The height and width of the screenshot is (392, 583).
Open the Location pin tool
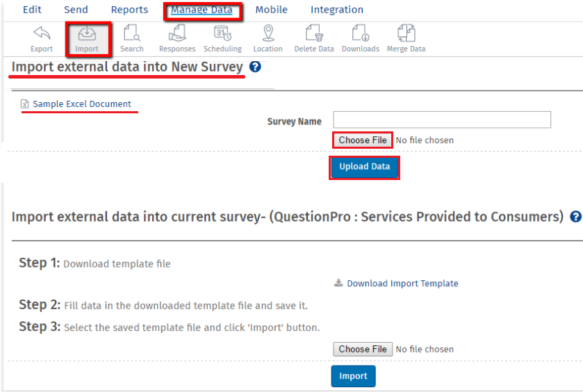point(268,39)
